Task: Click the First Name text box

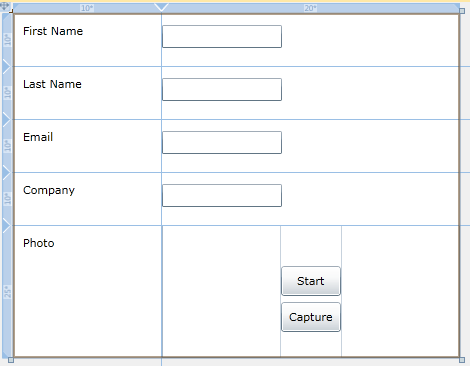Action: (x=222, y=36)
